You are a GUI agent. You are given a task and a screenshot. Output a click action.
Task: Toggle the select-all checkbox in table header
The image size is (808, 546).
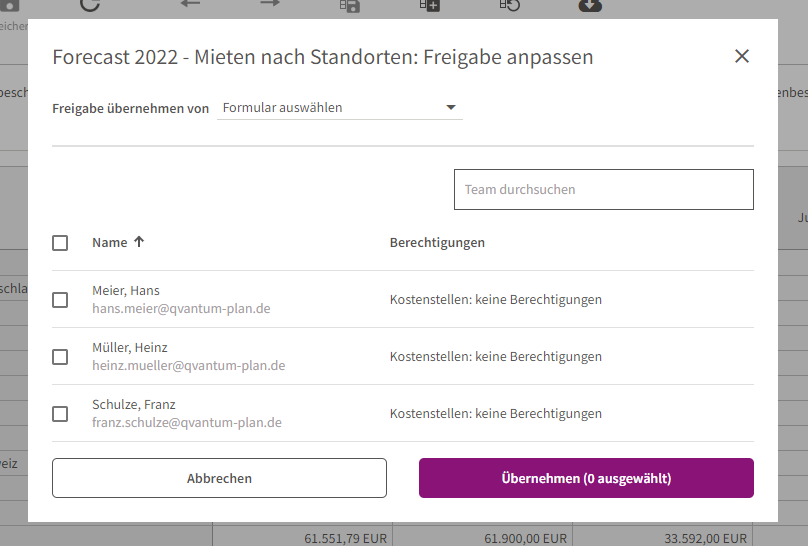pos(60,243)
